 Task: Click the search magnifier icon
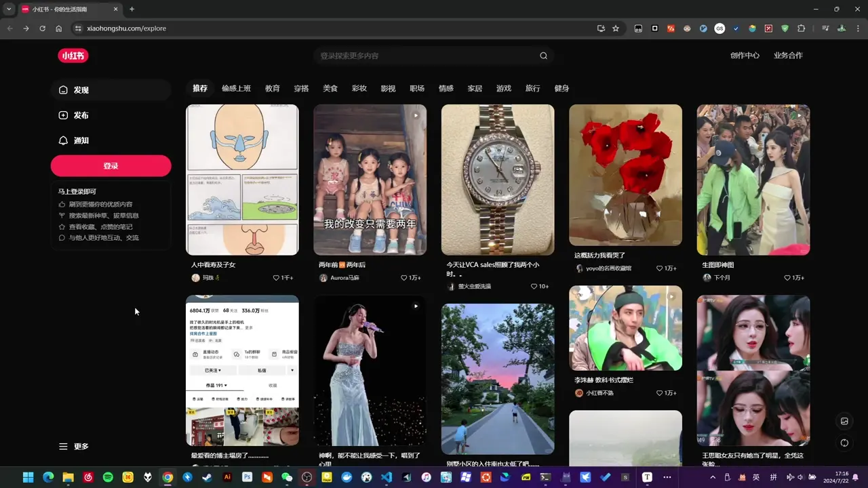tap(543, 56)
